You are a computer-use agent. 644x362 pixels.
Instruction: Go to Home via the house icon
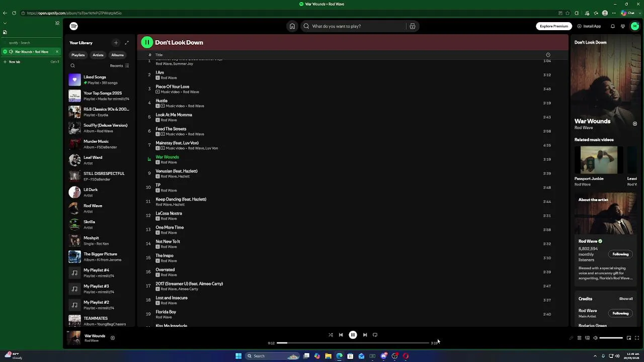(x=292, y=26)
